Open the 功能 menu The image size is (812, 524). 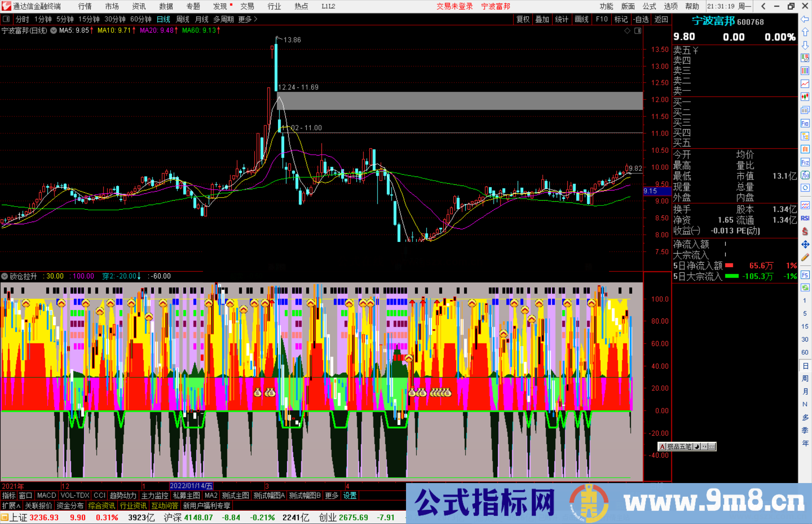click(606, 6)
